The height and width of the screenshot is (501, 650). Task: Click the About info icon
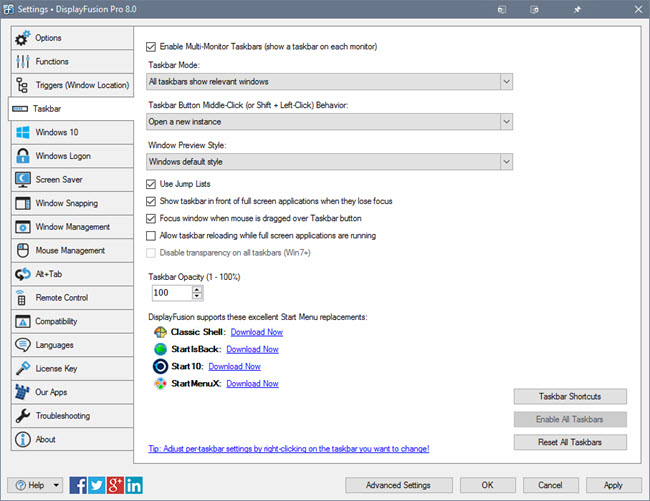click(22, 439)
